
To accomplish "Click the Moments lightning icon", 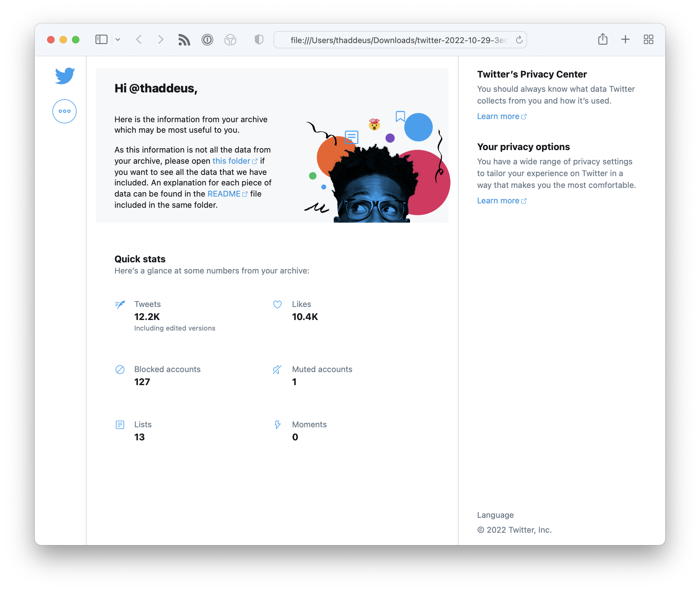I will click(x=277, y=425).
